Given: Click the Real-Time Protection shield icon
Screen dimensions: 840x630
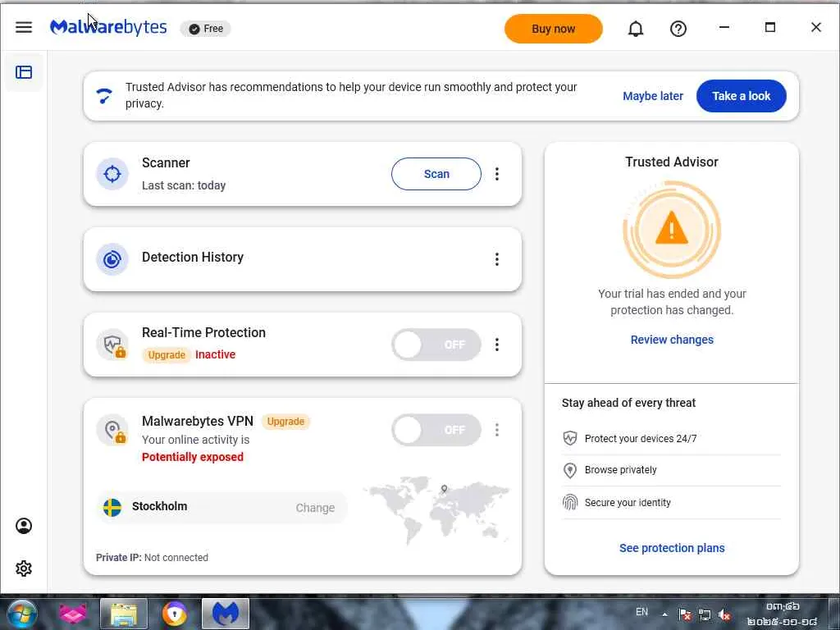Looking at the screenshot, I should pos(112,345).
